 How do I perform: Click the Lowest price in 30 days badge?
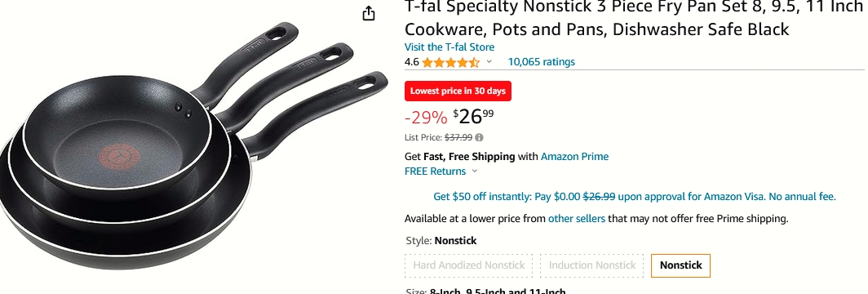pyautogui.click(x=458, y=91)
